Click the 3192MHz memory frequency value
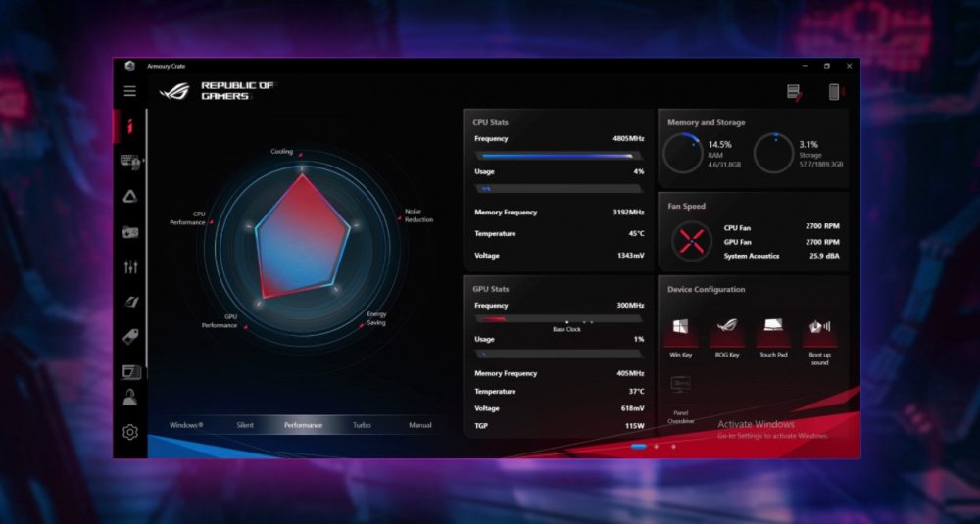The height and width of the screenshot is (524, 980). [x=628, y=213]
